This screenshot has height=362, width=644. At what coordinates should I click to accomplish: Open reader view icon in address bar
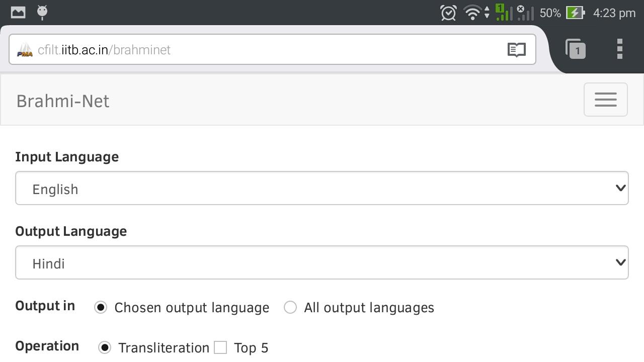(x=517, y=50)
